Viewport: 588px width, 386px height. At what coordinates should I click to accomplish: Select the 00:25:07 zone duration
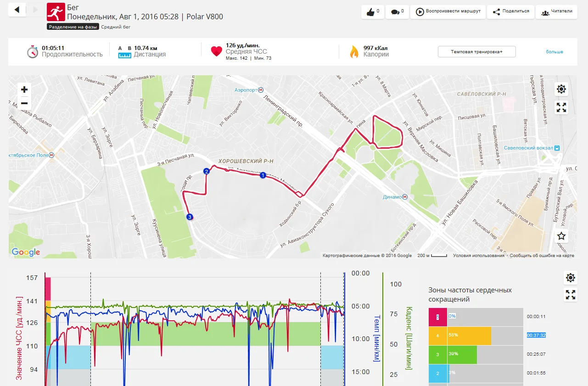coord(536,354)
